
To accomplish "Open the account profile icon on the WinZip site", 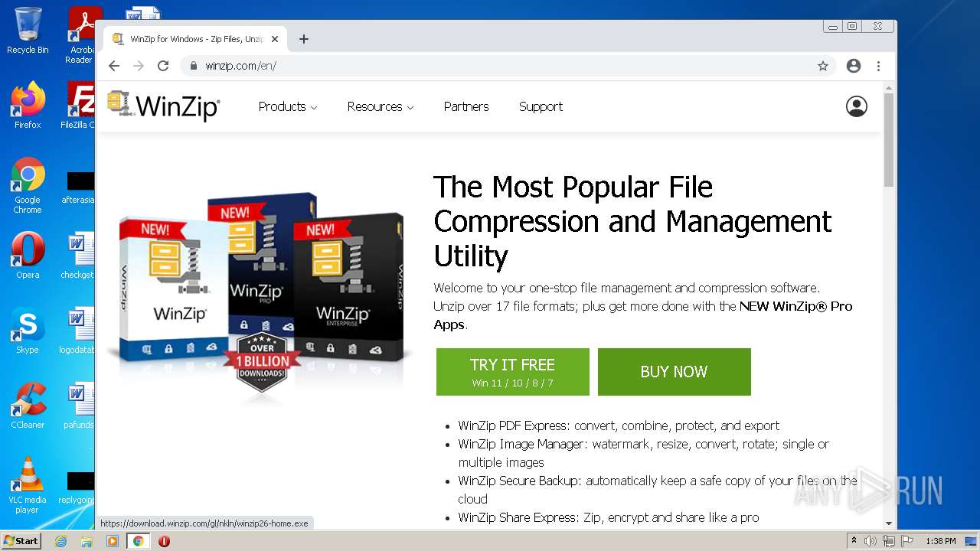I will click(x=856, y=106).
